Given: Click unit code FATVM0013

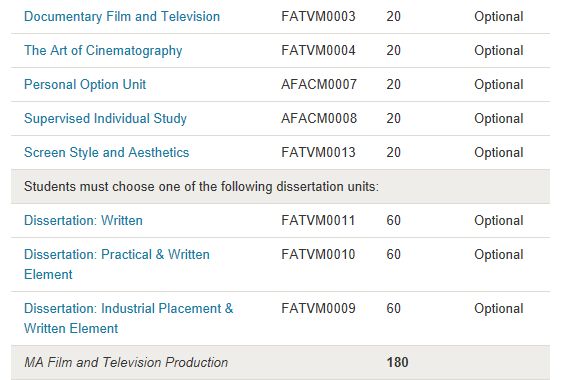Looking at the screenshot, I should point(318,152).
